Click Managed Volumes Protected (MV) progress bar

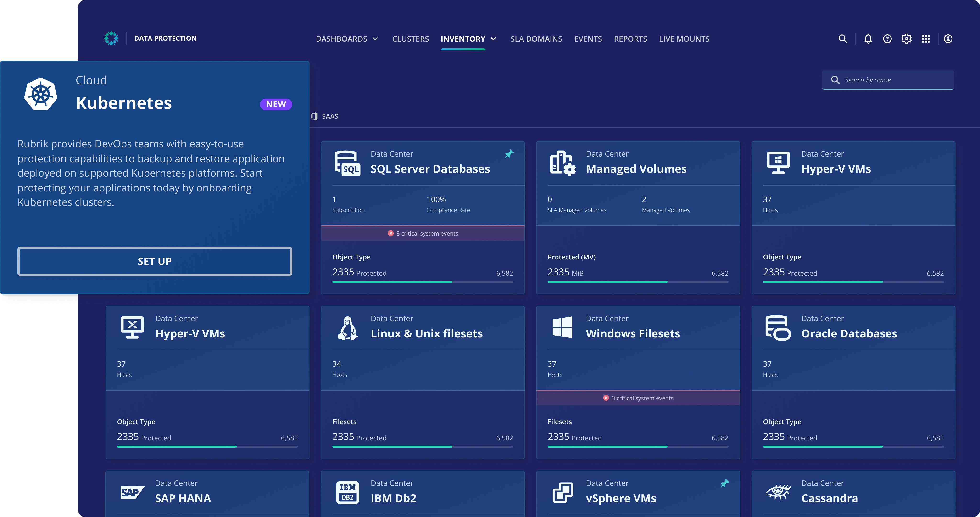[x=638, y=282]
